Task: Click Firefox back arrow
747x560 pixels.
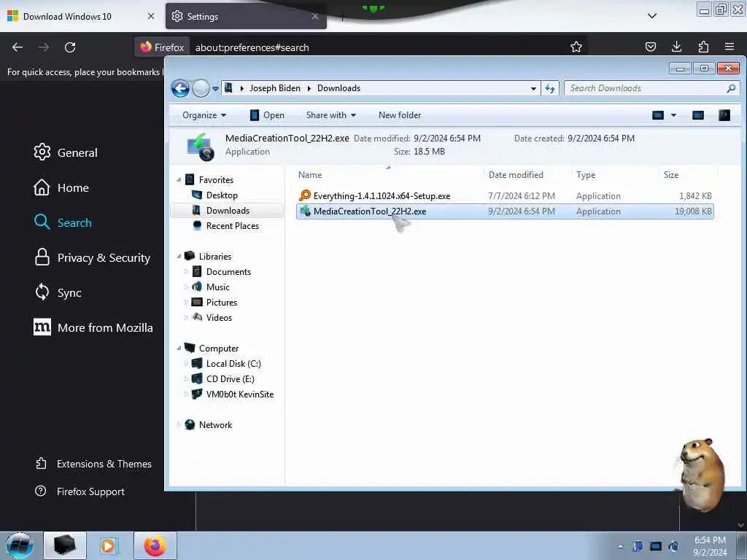Action: (x=18, y=47)
